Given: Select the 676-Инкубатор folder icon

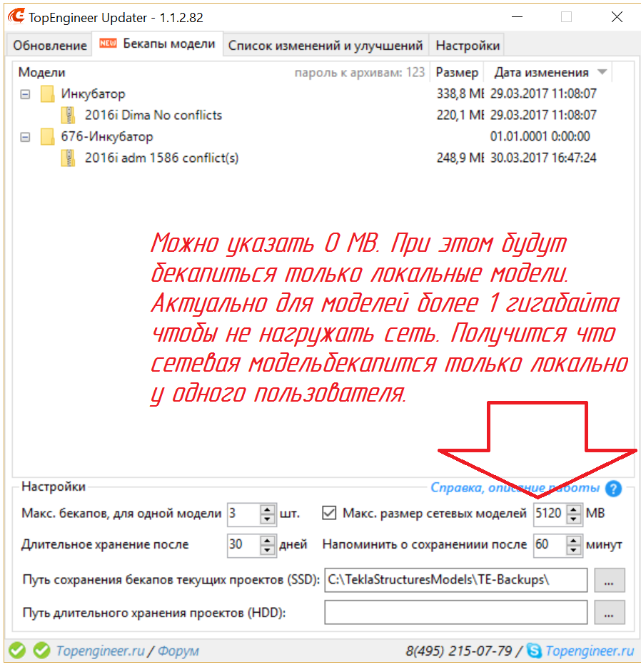Looking at the screenshot, I should pyautogui.click(x=47, y=137).
